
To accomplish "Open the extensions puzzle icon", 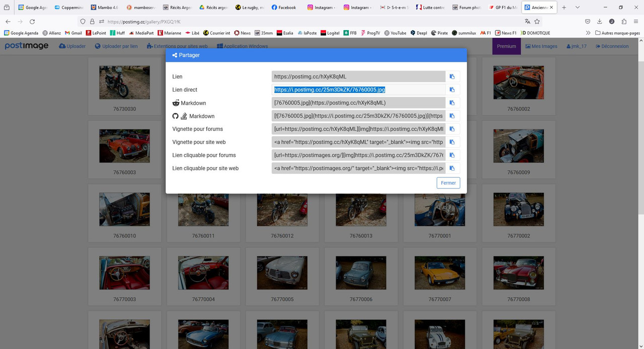I will (x=624, y=22).
